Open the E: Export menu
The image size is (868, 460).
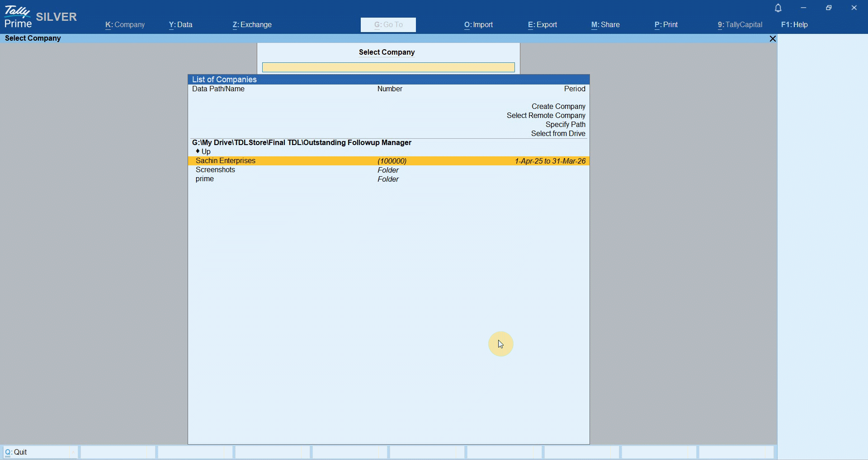542,25
